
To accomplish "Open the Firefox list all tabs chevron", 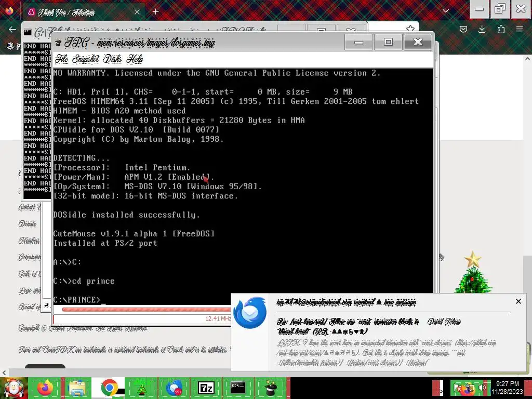I will click(x=445, y=11).
